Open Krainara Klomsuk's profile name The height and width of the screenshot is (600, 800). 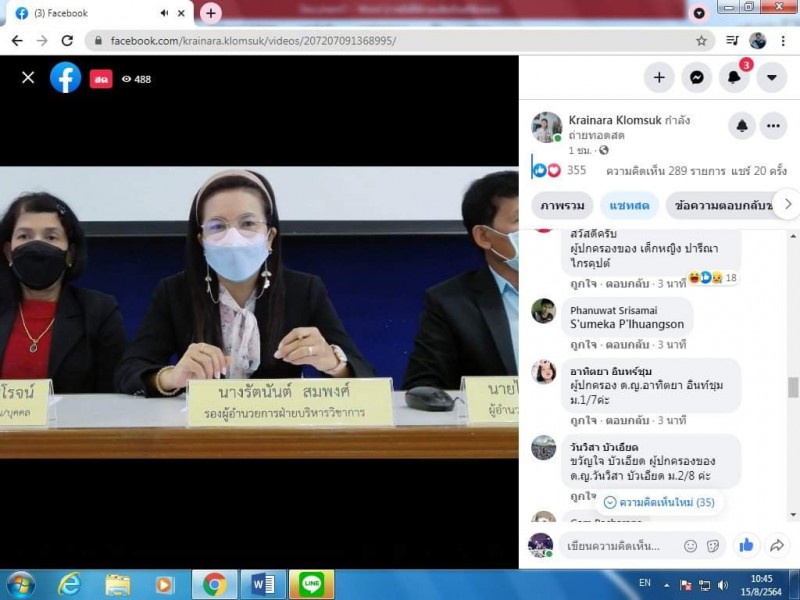(615, 120)
